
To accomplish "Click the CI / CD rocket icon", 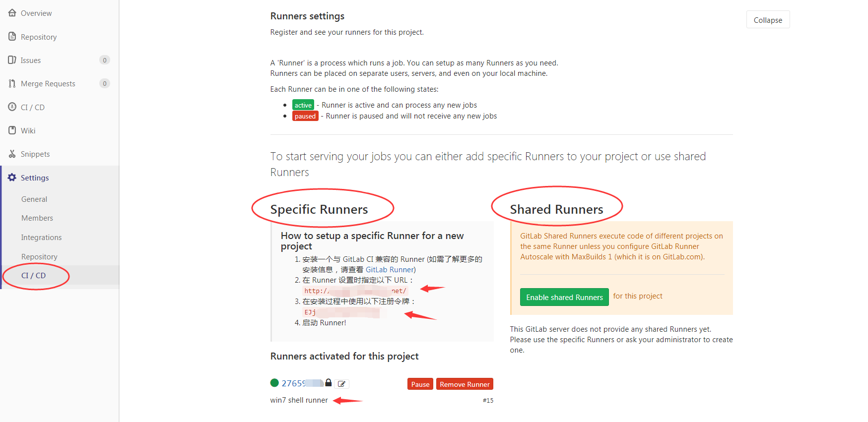I will point(12,107).
